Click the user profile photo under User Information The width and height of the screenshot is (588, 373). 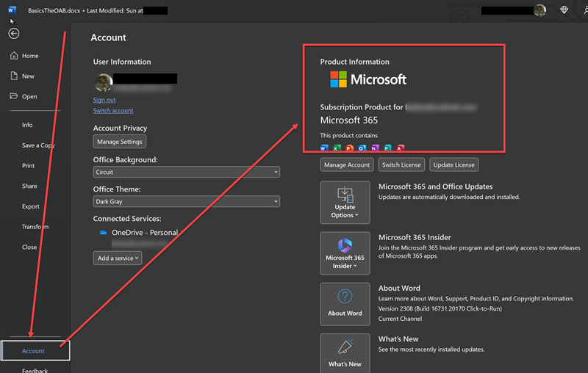(103, 82)
